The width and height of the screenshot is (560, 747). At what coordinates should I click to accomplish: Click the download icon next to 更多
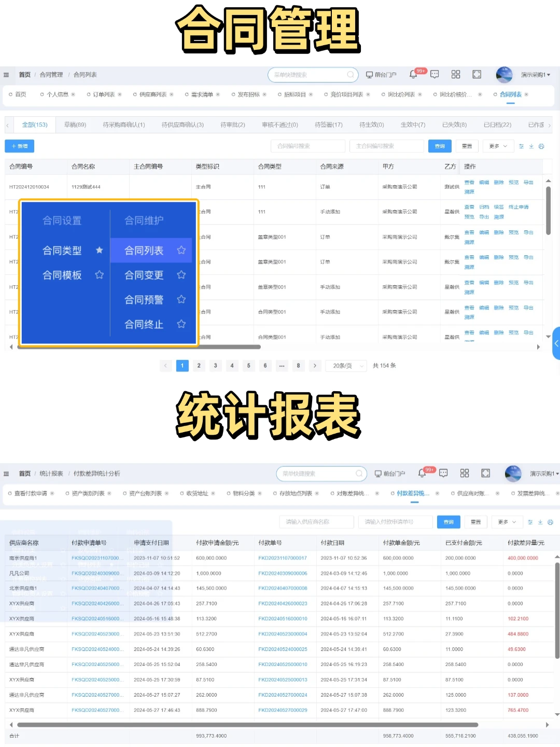(x=531, y=146)
